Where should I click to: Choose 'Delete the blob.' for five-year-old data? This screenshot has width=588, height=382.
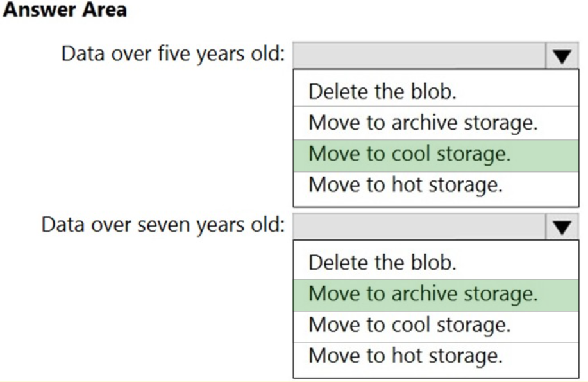(382, 91)
